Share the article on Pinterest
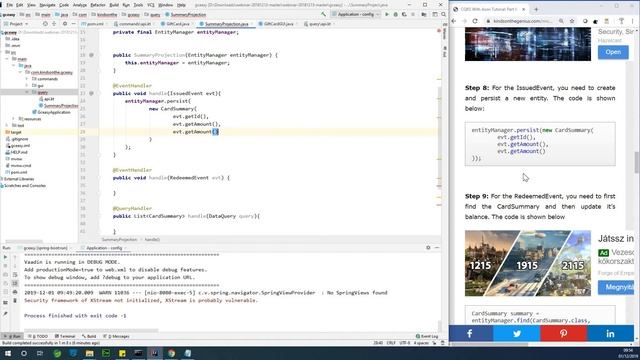Image resolution: width=640 pixels, height=360 pixels. click(x=564, y=333)
